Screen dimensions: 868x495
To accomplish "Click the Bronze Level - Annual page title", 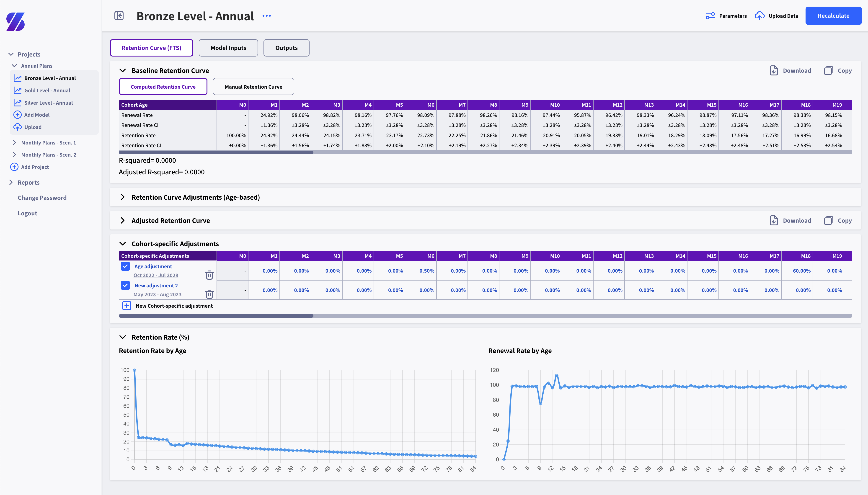I will pyautogui.click(x=195, y=16).
